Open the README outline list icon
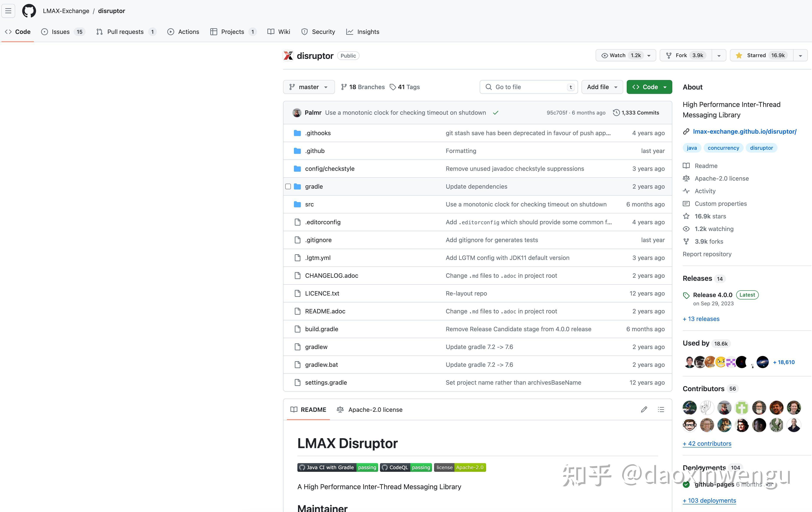The image size is (812, 512). point(661,409)
